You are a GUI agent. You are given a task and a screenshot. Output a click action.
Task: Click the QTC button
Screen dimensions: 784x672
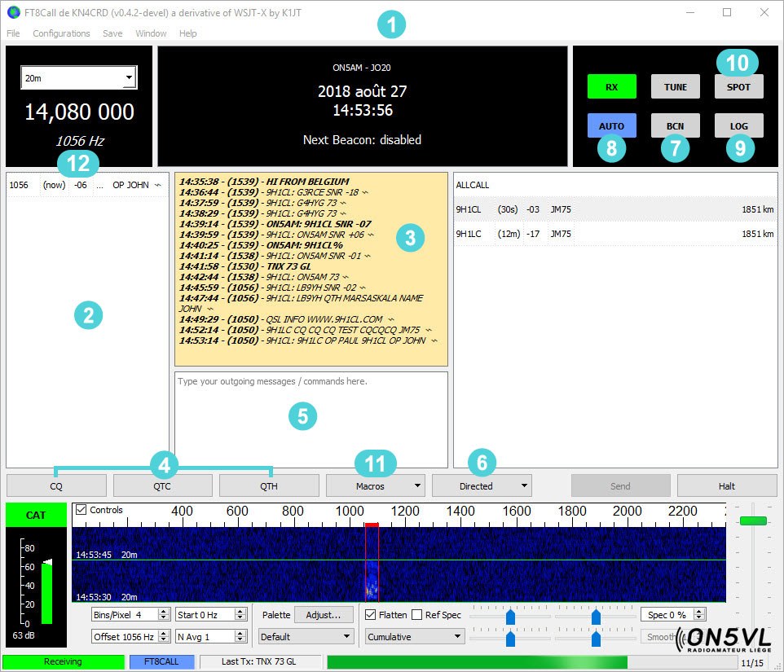(162, 485)
